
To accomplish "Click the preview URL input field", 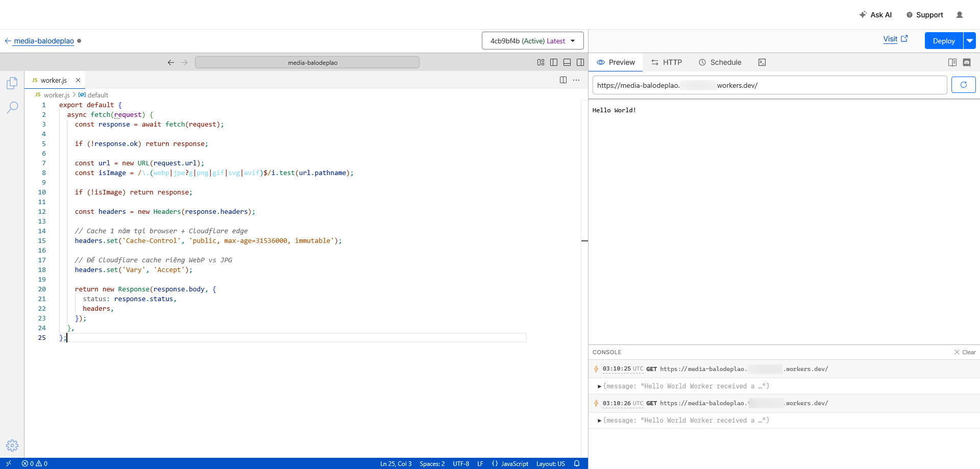I will tap(769, 85).
